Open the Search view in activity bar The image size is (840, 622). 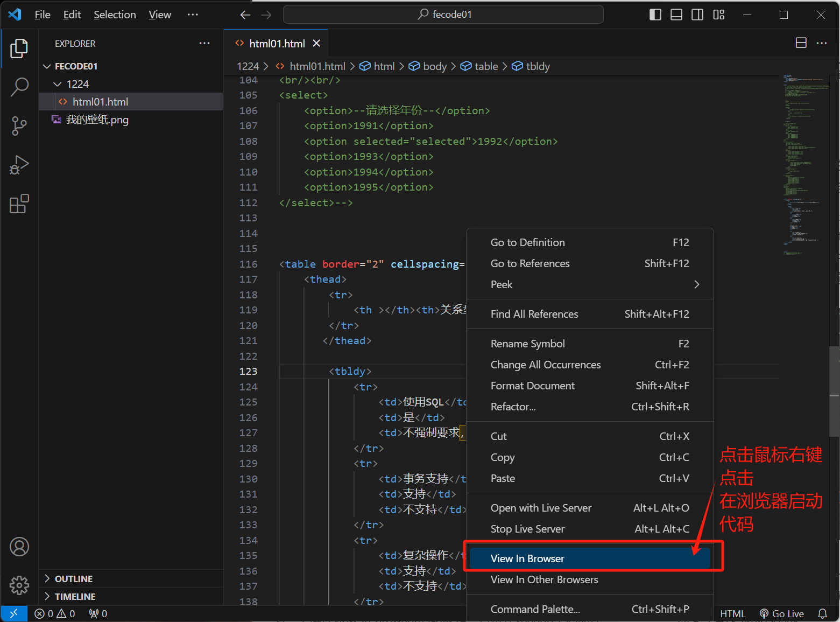point(19,87)
